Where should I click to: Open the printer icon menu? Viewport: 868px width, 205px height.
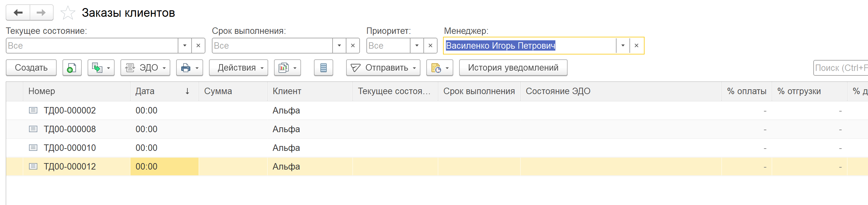pyautogui.click(x=189, y=68)
